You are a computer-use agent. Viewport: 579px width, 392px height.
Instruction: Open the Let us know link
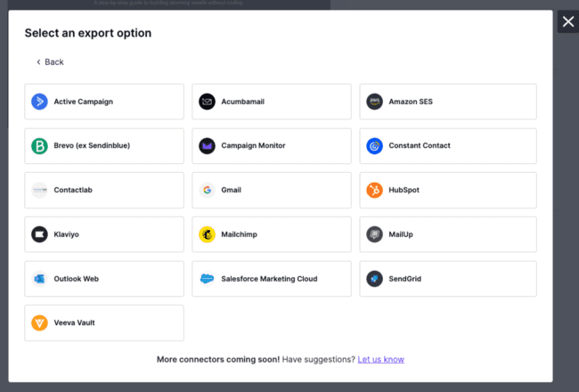[x=380, y=360]
